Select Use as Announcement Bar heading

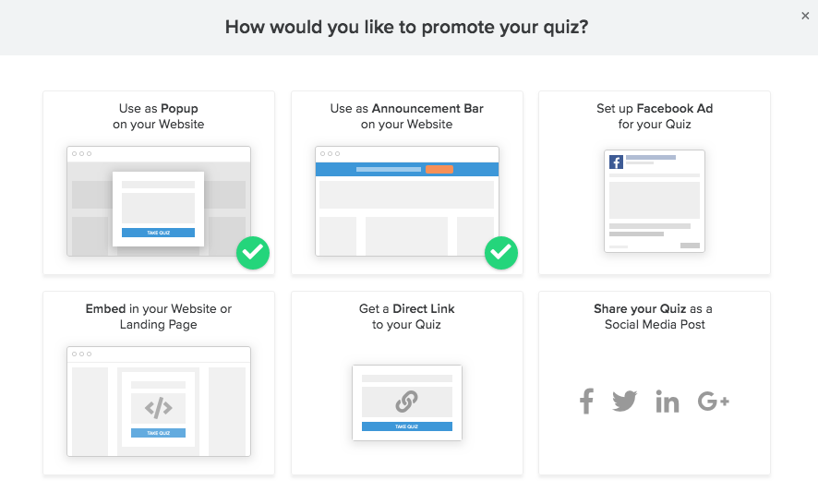click(x=407, y=116)
